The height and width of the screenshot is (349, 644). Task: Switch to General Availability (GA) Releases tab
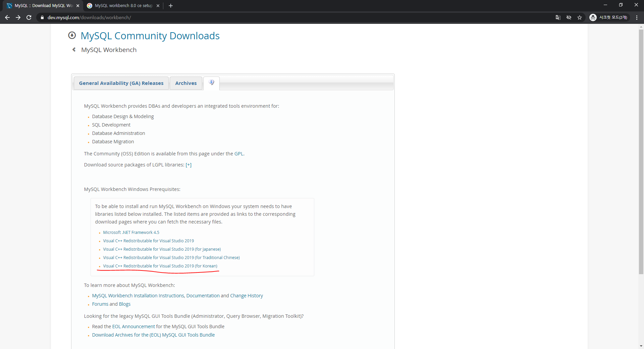coord(121,83)
